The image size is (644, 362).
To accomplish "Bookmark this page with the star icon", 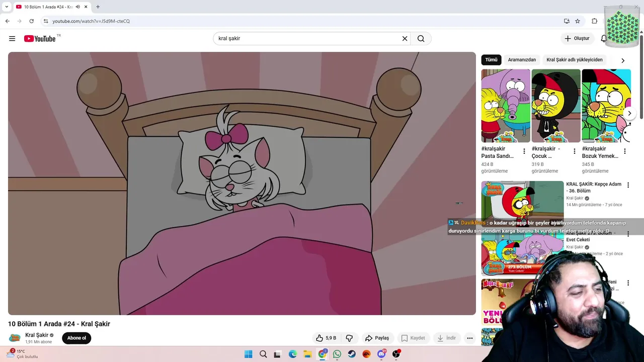I will click(x=578, y=21).
